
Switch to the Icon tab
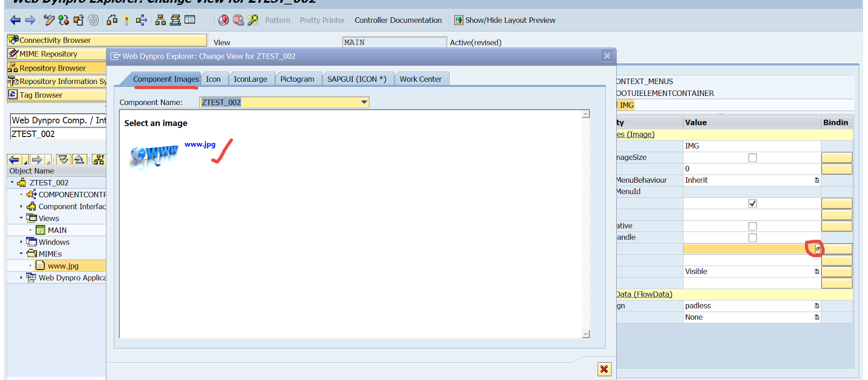click(213, 79)
